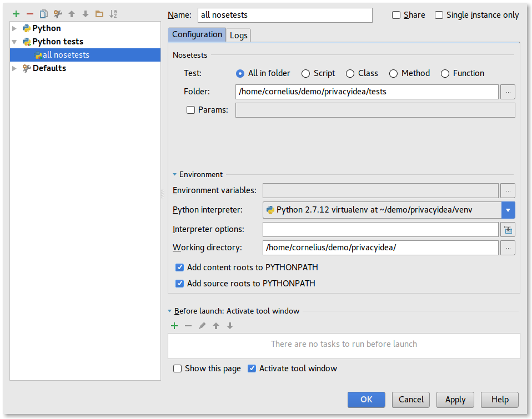The image size is (532, 419).
Task: Browse for the tests Folder path
Action: [x=508, y=92]
